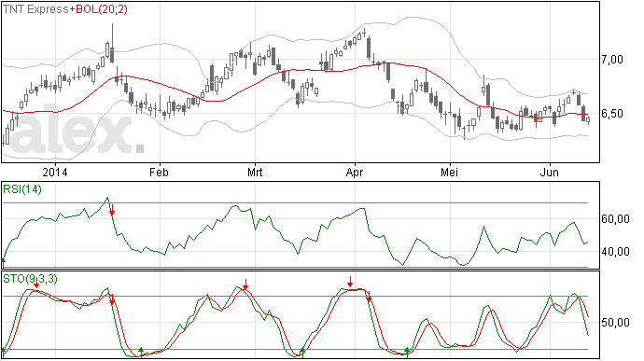The width and height of the screenshot is (644, 361).
Task: Select the Apr date axis label
Action: pos(355,173)
